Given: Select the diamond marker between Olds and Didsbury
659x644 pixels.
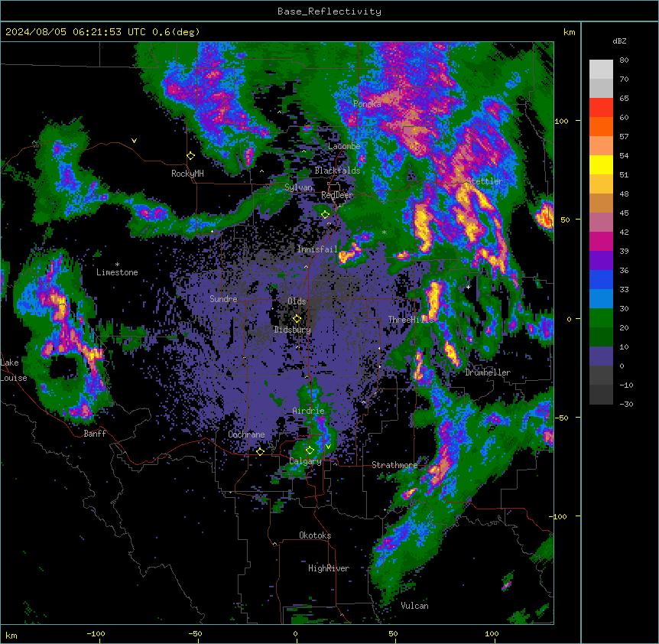Looking at the screenshot, I should coord(297,318).
